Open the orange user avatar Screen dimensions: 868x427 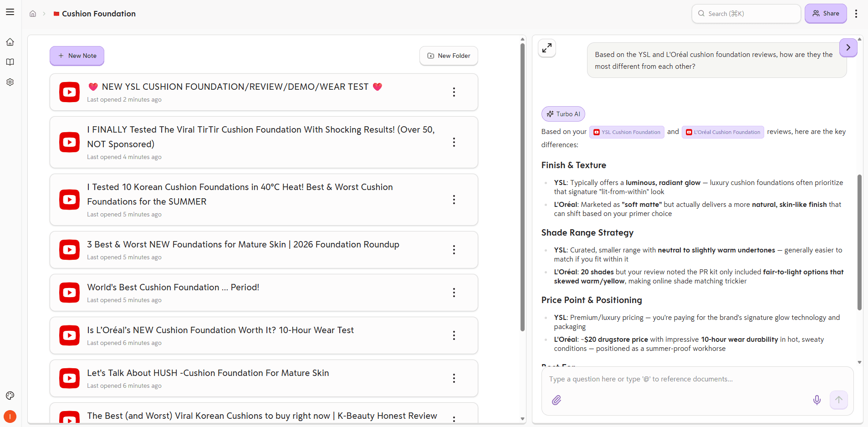(x=10, y=417)
